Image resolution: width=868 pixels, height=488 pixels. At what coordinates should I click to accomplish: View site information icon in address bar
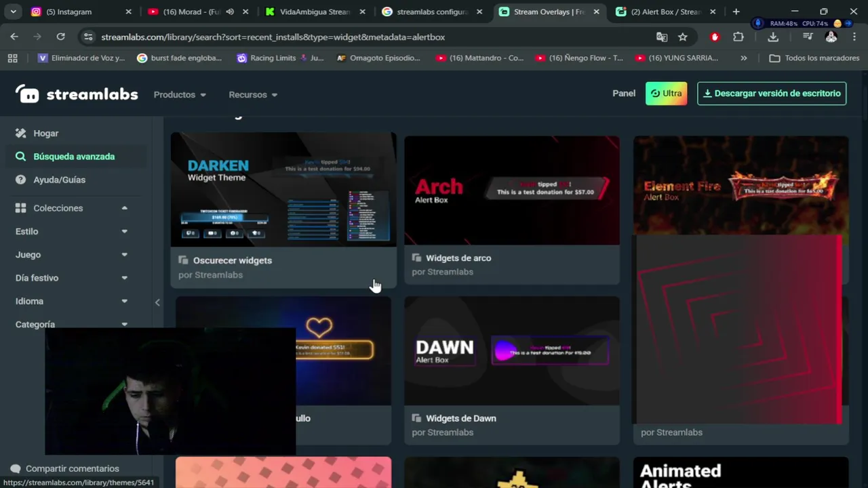pos(87,37)
